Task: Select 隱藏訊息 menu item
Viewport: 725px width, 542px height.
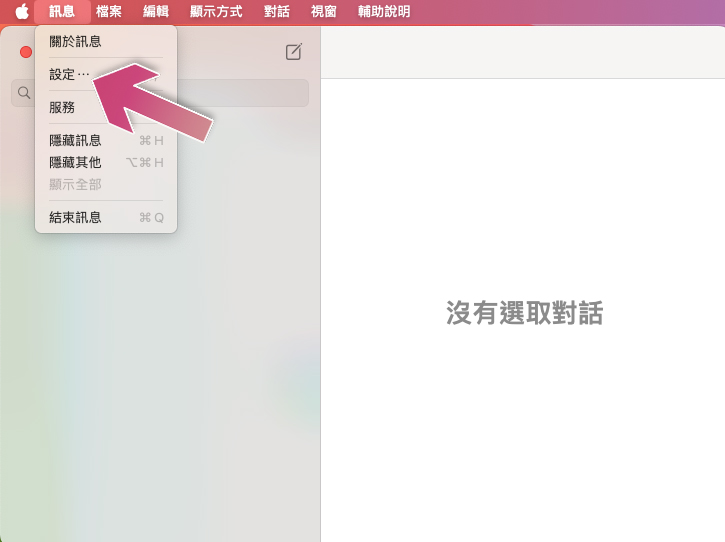Action: [75, 141]
